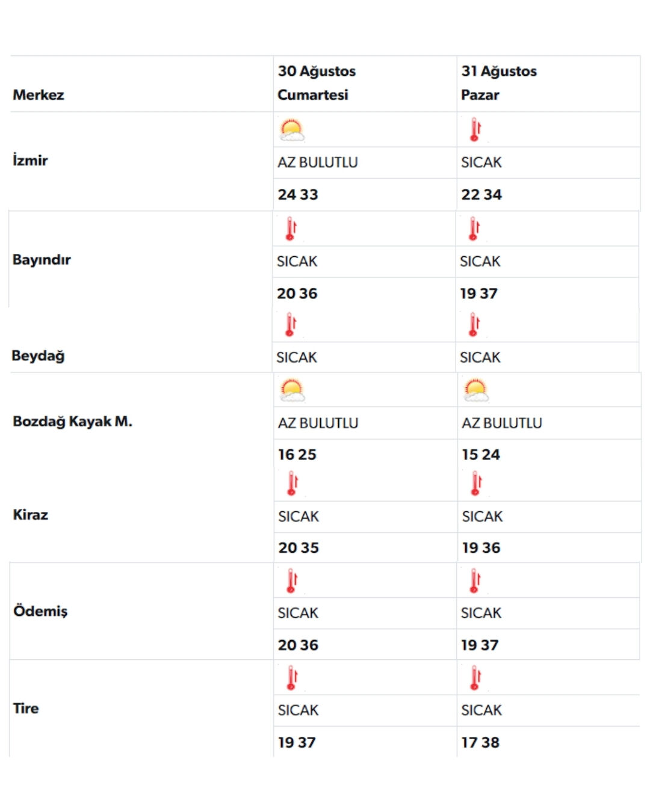Select the Merkez column header
Image resolution: width=650 pixels, height=812 pixels.
click(x=39, y=95)
